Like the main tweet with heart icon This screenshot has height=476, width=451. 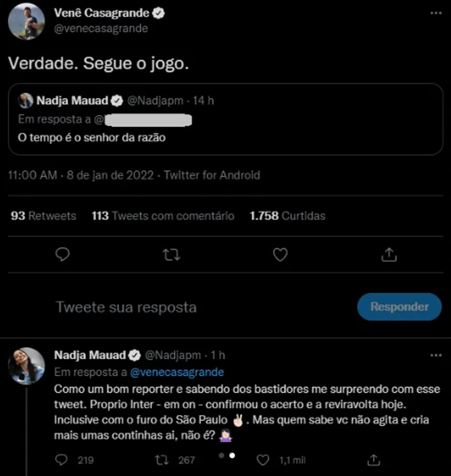click(280, 255)
